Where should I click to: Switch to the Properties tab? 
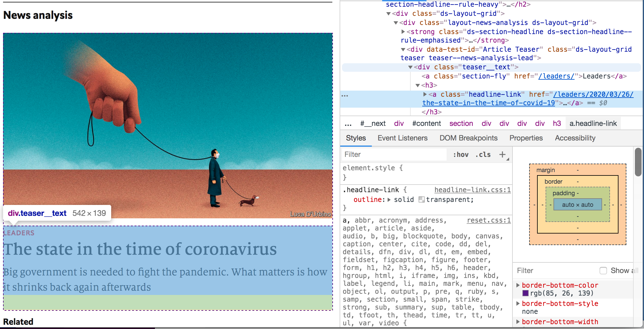pyautogui.click(x=526, y=138)
